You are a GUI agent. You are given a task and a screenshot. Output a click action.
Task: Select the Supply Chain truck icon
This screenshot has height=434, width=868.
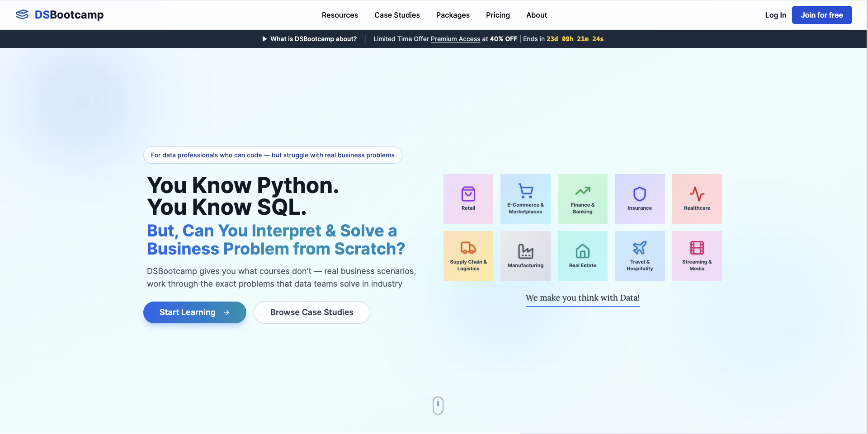tap(468, 248)
